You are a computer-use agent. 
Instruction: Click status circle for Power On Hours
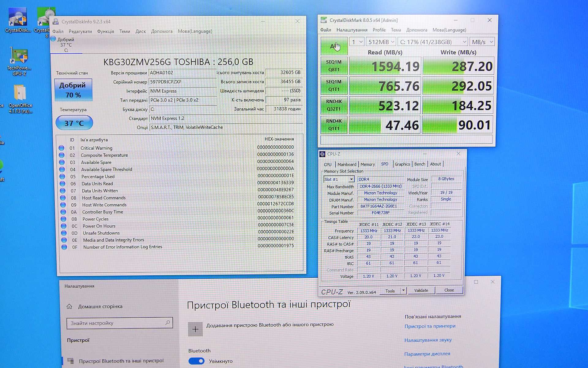64,226
